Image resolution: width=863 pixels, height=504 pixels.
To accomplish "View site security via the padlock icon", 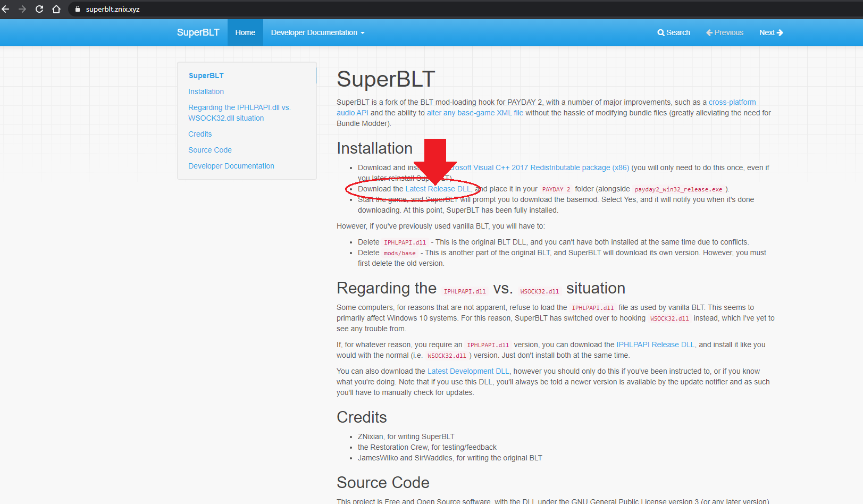I will (x=78, y=9).
